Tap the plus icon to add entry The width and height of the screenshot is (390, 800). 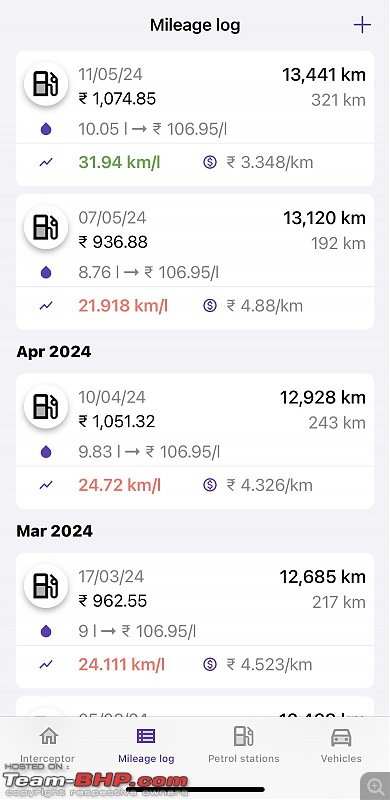coord(362,24)
